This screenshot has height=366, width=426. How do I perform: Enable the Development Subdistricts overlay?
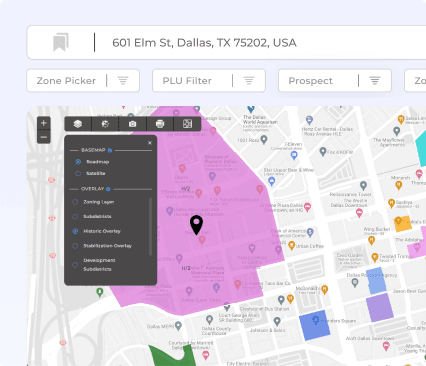[75, 265]
